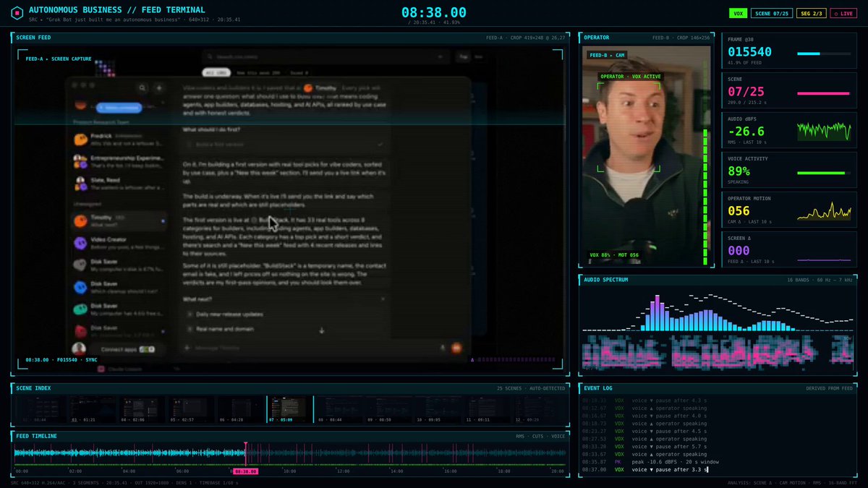Click the pink 08:38.00 playhead marker
The height and width of the screenshot is (488, 868).
[x=244, y=471]
